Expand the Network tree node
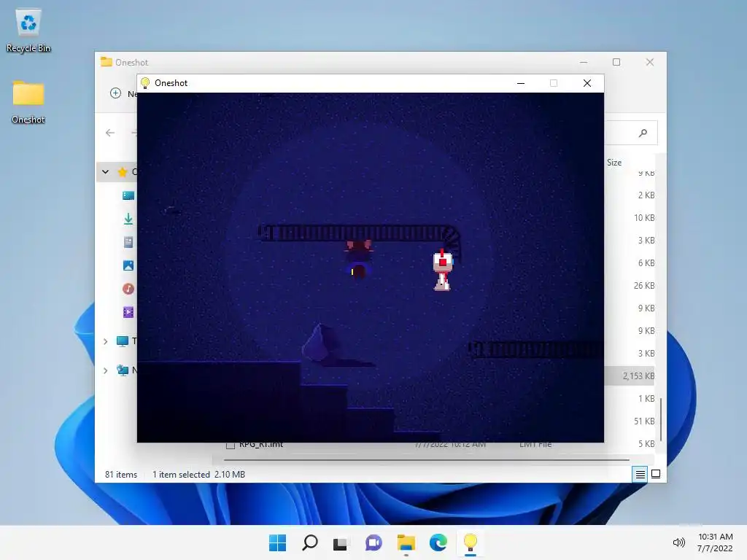 tap(105, 370)
